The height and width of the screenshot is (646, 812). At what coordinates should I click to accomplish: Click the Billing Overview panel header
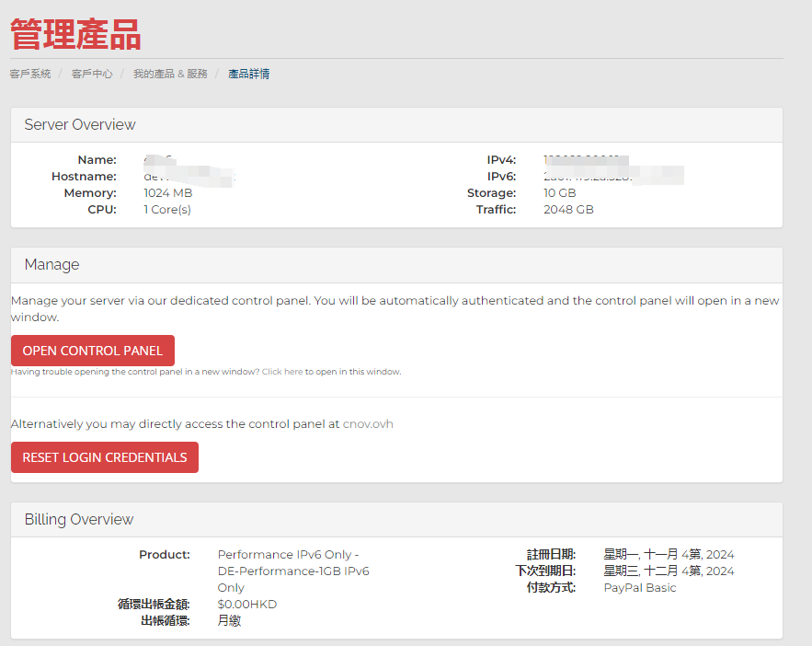(x=79, y=520)
